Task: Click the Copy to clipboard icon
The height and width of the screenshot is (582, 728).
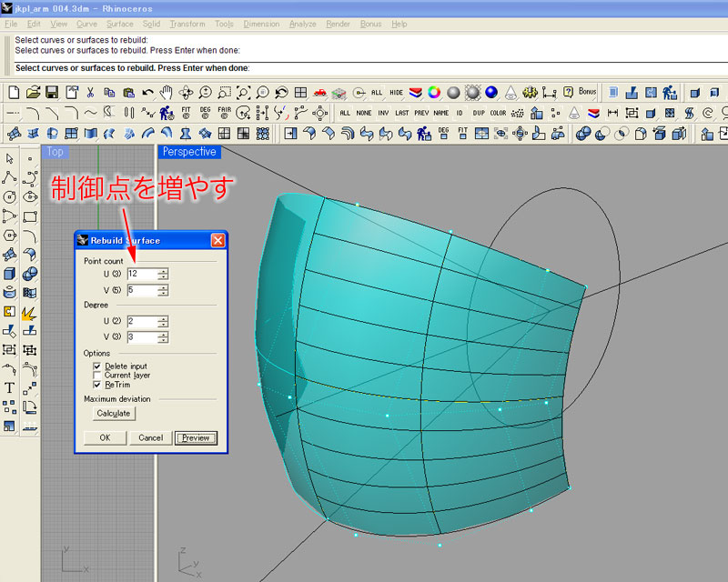Action: click(x=109, y=93)
